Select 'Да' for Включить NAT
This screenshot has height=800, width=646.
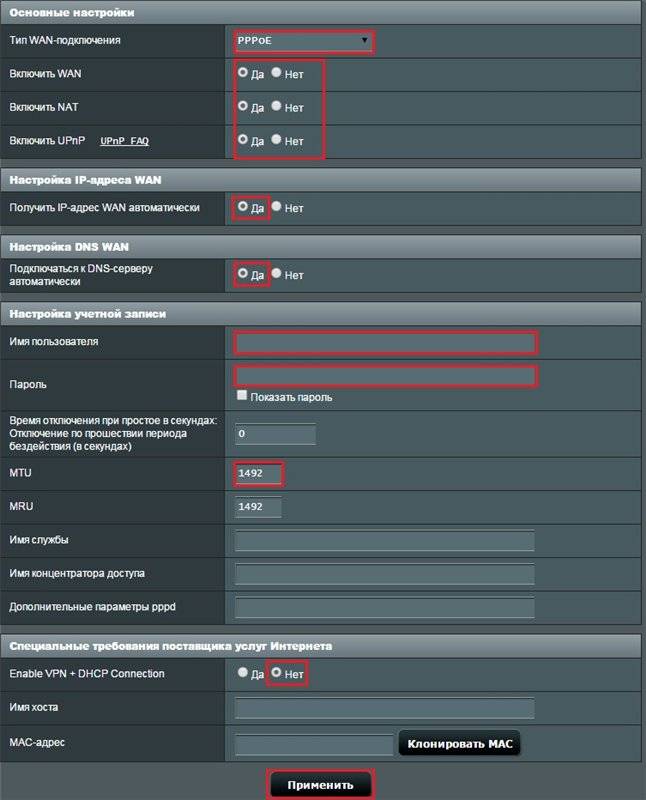(243, 106)
